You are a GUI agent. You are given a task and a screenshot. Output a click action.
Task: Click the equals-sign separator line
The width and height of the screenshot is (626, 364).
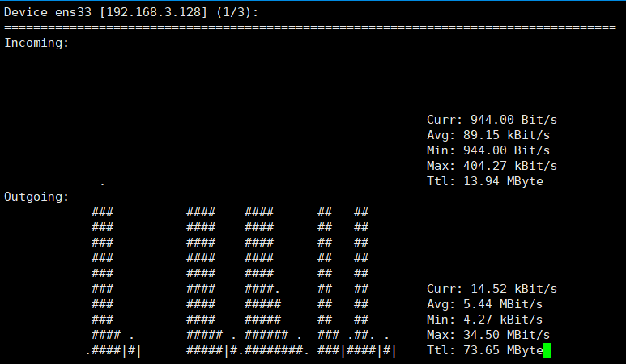(x=310, y=28)
